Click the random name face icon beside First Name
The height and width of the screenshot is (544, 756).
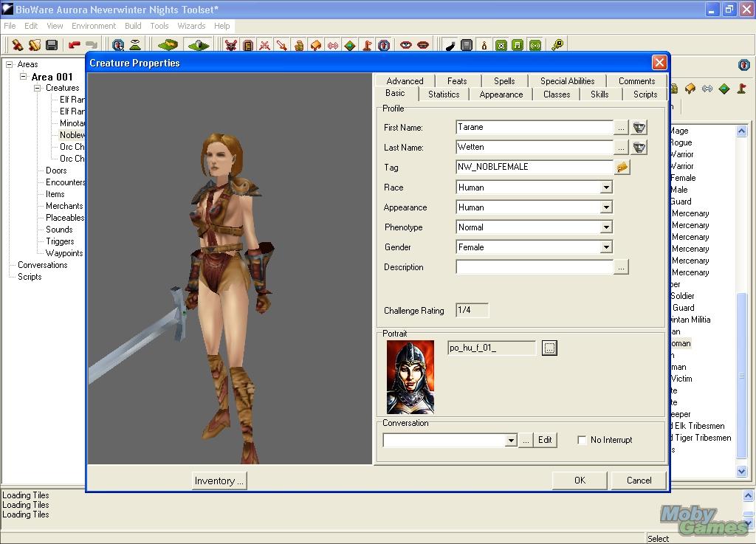639,128
